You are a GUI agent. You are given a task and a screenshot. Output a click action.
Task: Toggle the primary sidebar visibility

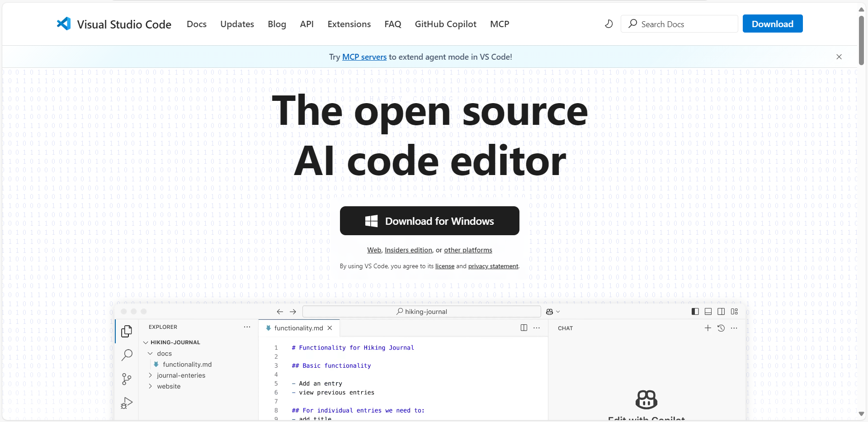pos(694,311)
